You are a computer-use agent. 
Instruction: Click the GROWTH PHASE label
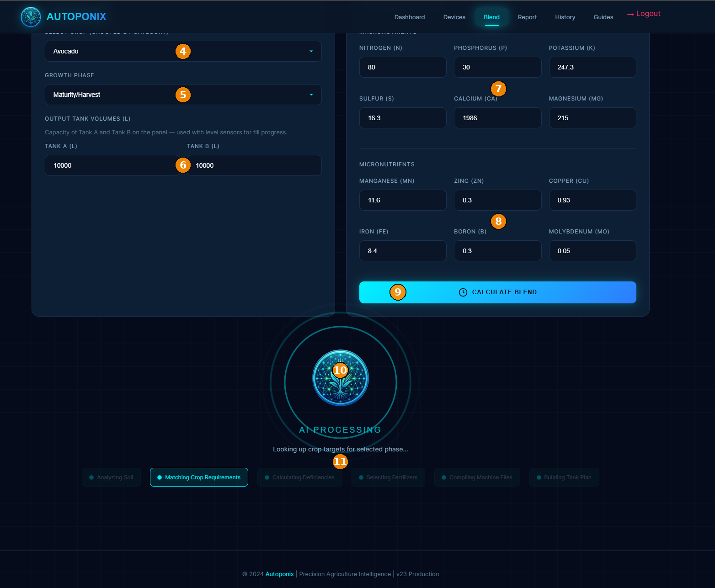pos(69,75)
